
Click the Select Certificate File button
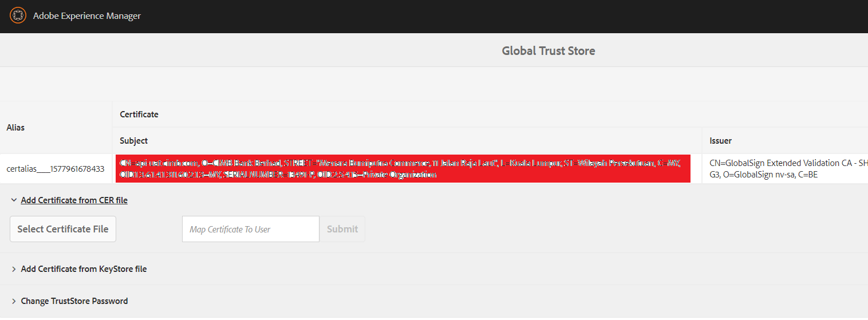[x=63, y=229]
